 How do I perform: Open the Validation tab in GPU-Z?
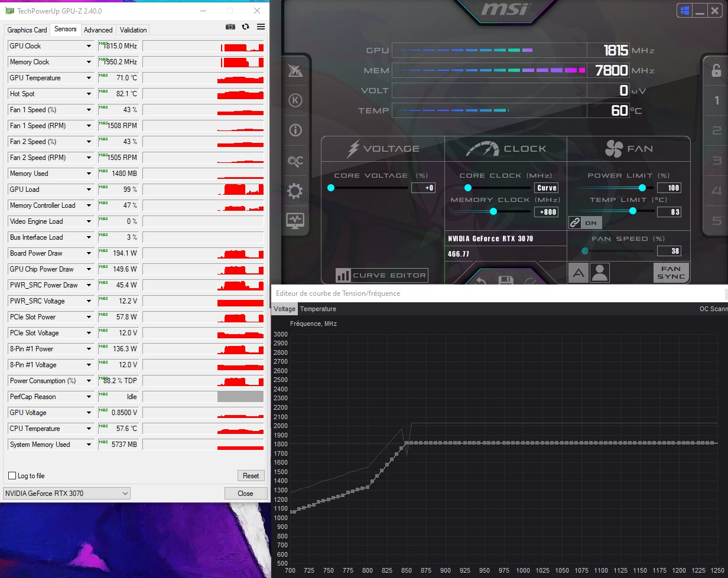coord(133,30)
